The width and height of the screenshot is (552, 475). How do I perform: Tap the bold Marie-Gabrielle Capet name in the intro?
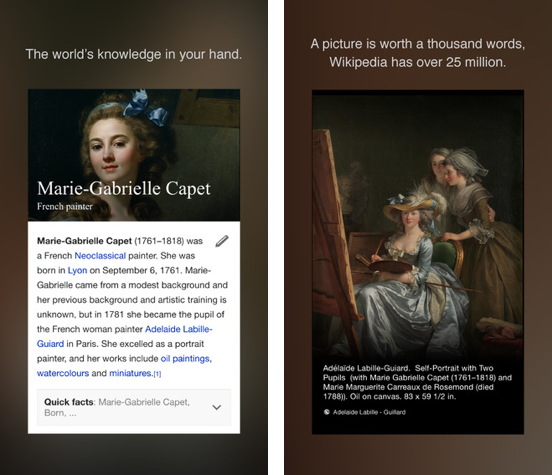(x=84, y=241)
